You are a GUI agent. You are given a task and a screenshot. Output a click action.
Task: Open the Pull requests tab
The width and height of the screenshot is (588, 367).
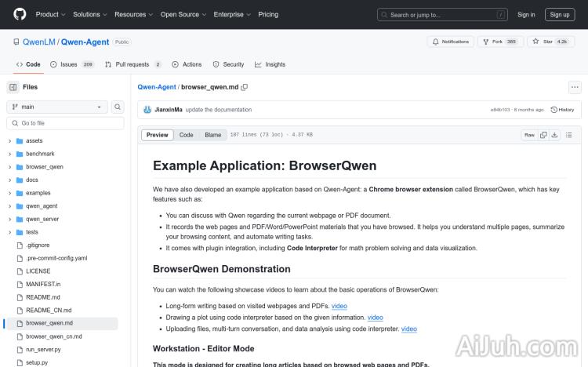(x=133, y=64)
